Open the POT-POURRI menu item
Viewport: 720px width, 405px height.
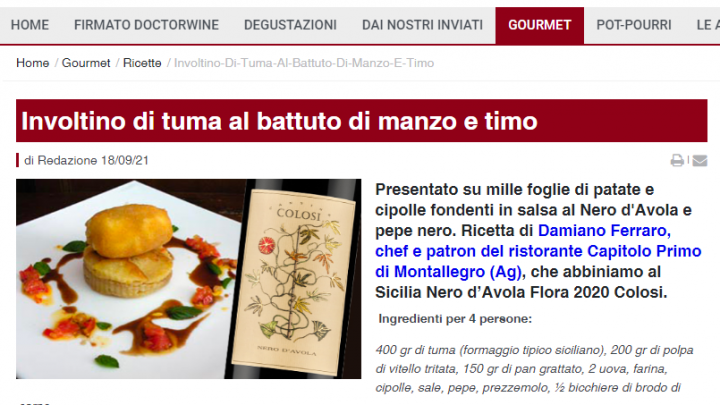coord(634,25)
